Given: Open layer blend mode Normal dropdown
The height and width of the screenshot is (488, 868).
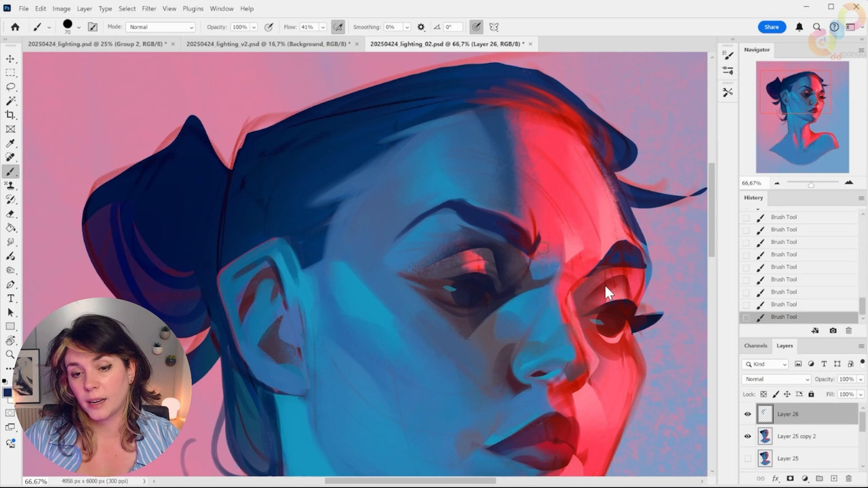Looking at the screenshot, I should (776, 379).
